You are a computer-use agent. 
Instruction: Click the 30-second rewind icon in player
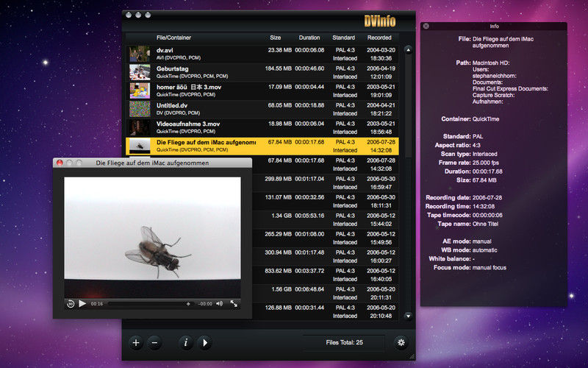(x=70, y=304)
